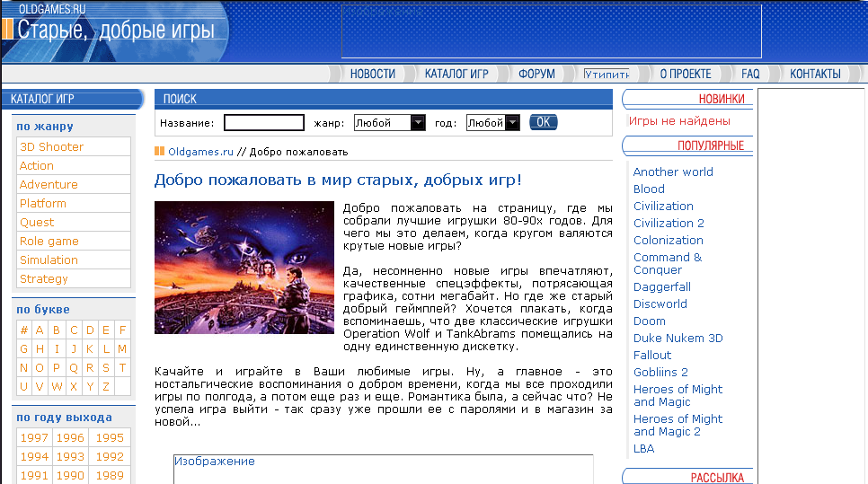This screenshot has height=484, width=868.
Task: Filter games by letter D
Action: 90,330
